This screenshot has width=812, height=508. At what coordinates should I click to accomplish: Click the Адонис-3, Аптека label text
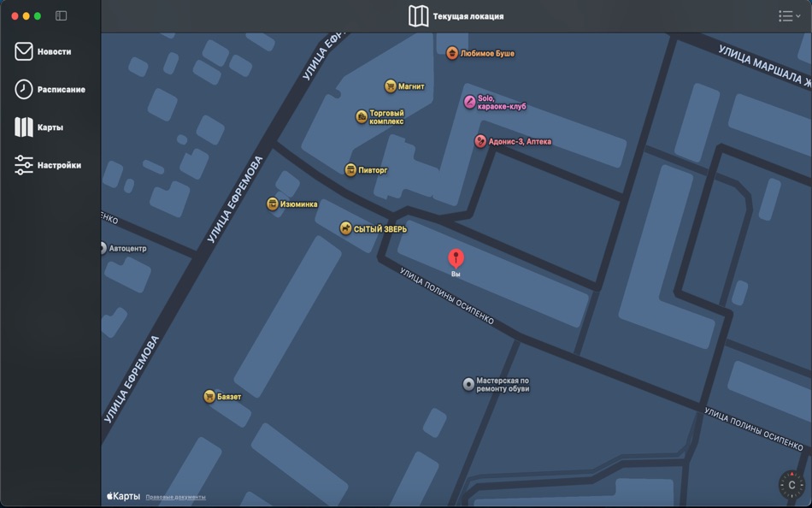coord(520,141)
